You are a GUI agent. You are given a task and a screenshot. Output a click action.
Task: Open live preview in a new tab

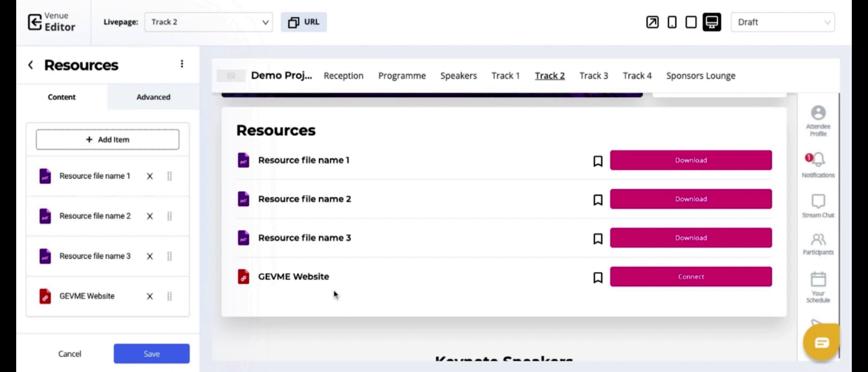(652, 22)
